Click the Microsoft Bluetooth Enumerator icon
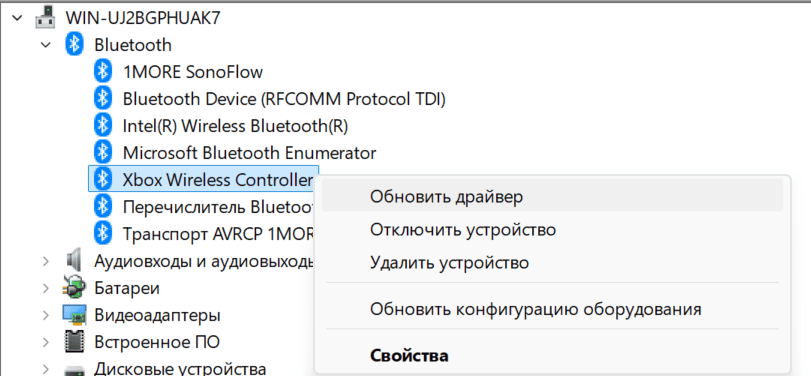811x376 pixels. click(x=103, y=152)
